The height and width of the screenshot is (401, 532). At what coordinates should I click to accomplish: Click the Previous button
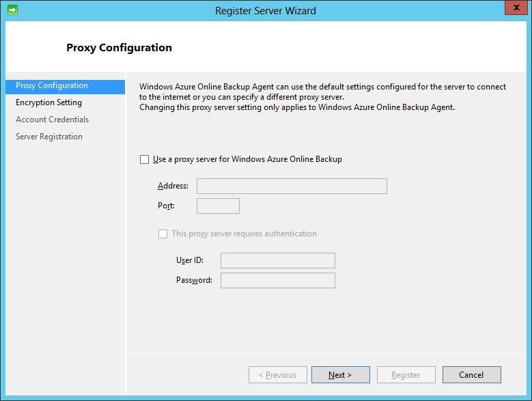[x=278, y=375]
